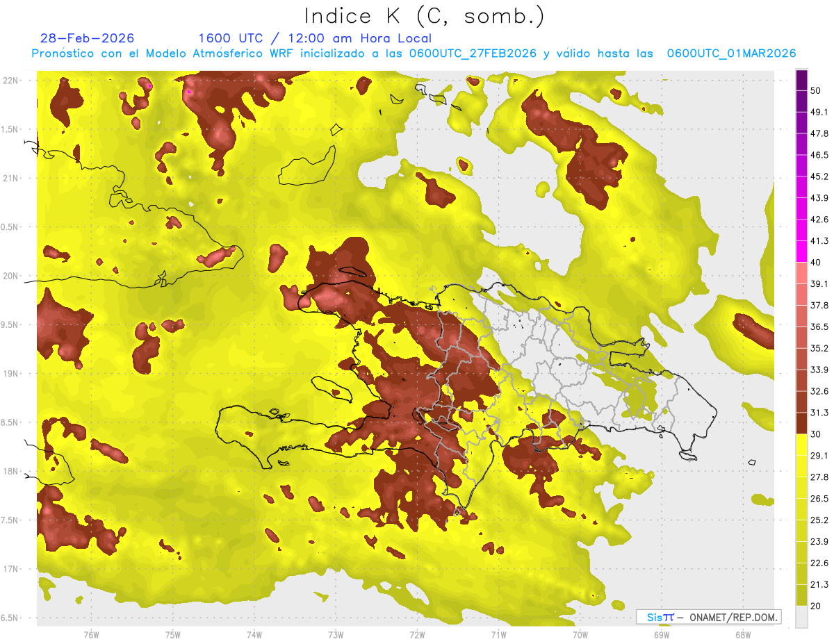Click the '21.3' colorbar label
Screen dimensions: 834x644
[x=819, y=585]
